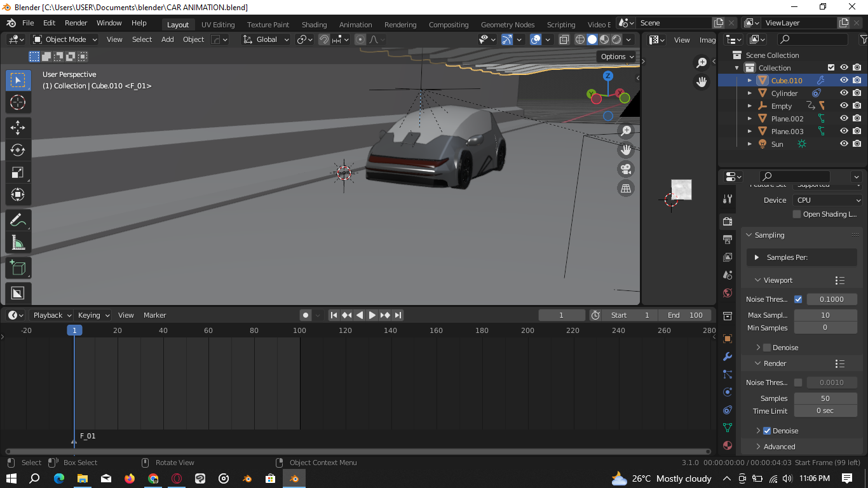This screenshot has width=868, height=488.
Task: Click the Z axis on the navigation gizmo
Action: click(x=608, y=76)
